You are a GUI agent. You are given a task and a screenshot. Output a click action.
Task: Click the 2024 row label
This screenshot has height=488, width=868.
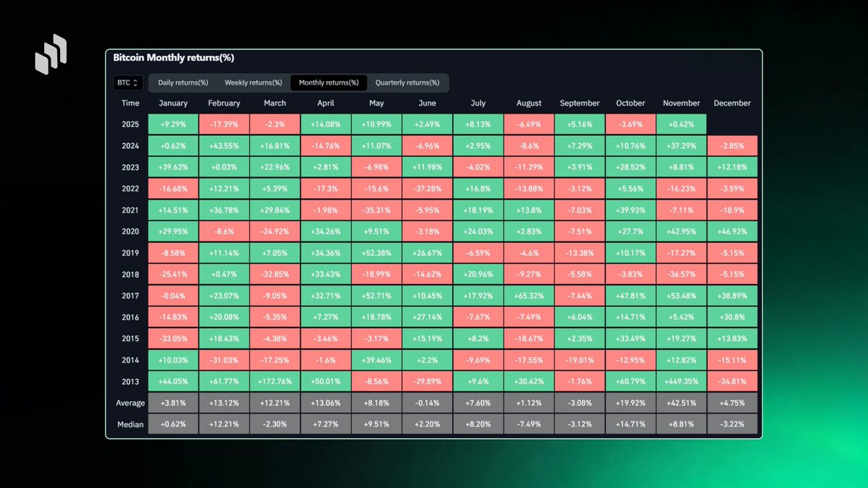coord(130,145)
